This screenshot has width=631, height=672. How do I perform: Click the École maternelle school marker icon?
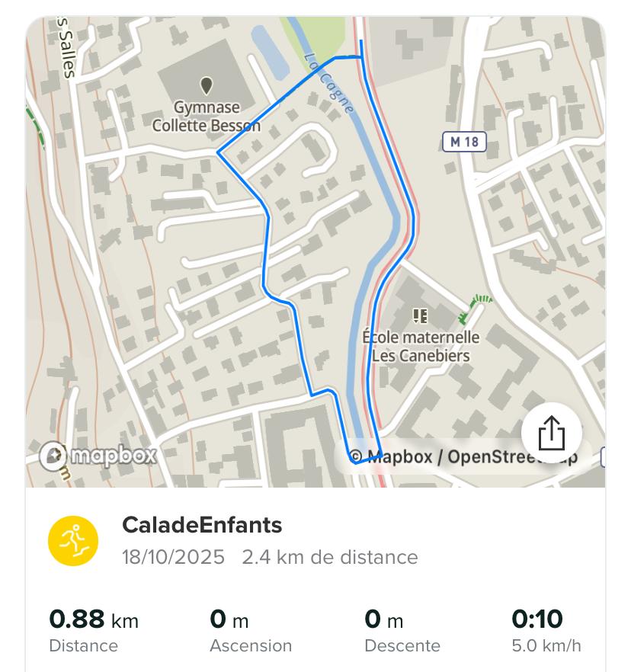click(420, 315)
